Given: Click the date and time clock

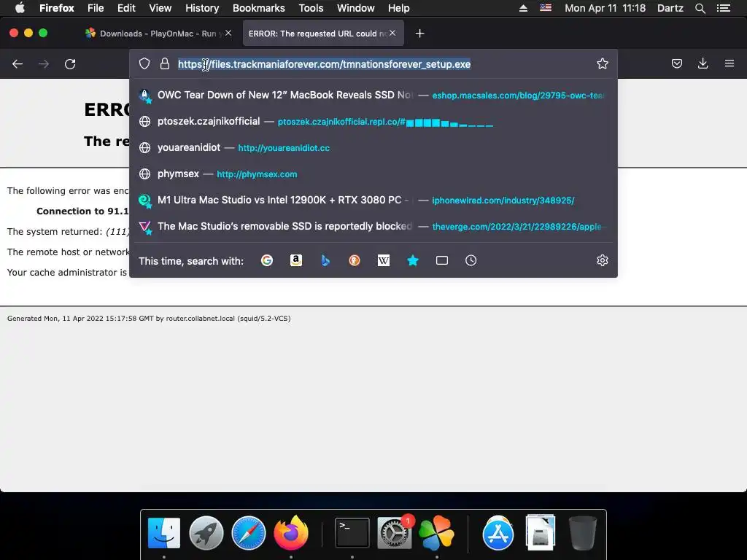Looking at the screenshot, I should 605,8.
